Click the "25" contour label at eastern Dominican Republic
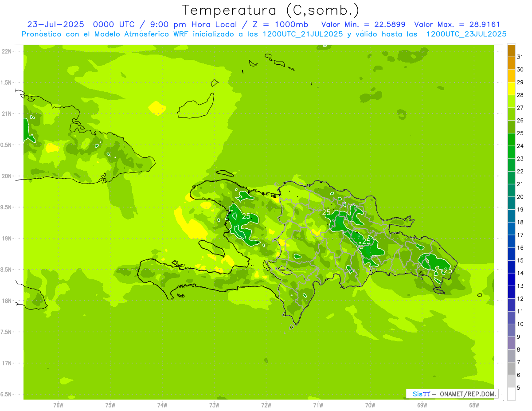 (448, 270)
